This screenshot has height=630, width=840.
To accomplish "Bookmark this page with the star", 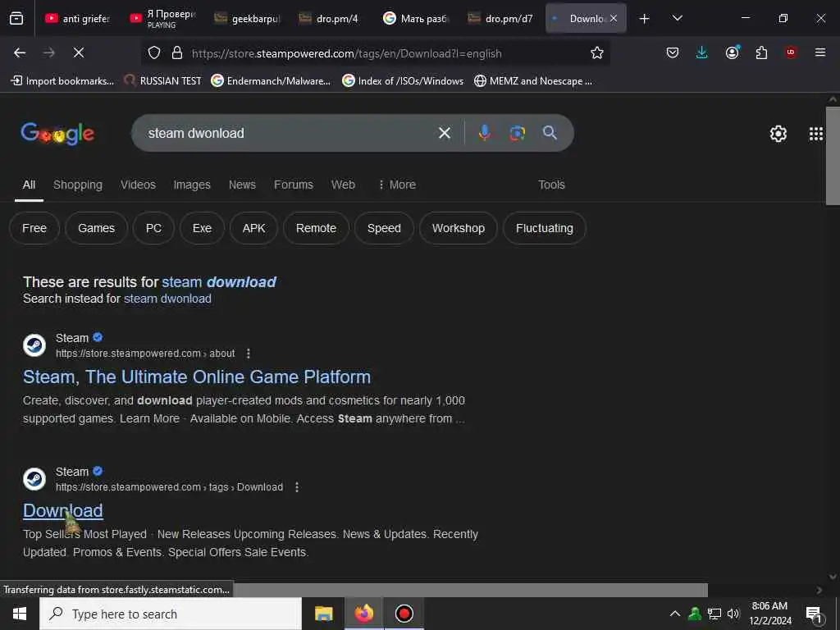I will coord(597,52).
